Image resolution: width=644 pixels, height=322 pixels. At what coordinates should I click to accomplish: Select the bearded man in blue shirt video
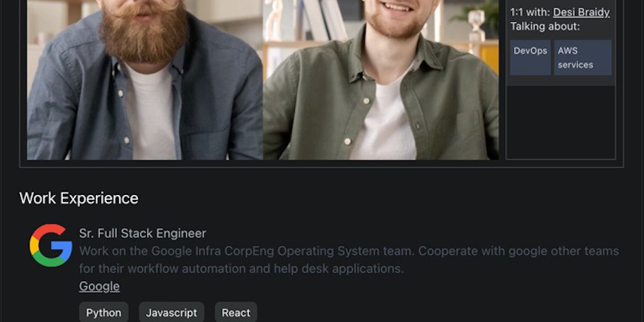point(145,80)
